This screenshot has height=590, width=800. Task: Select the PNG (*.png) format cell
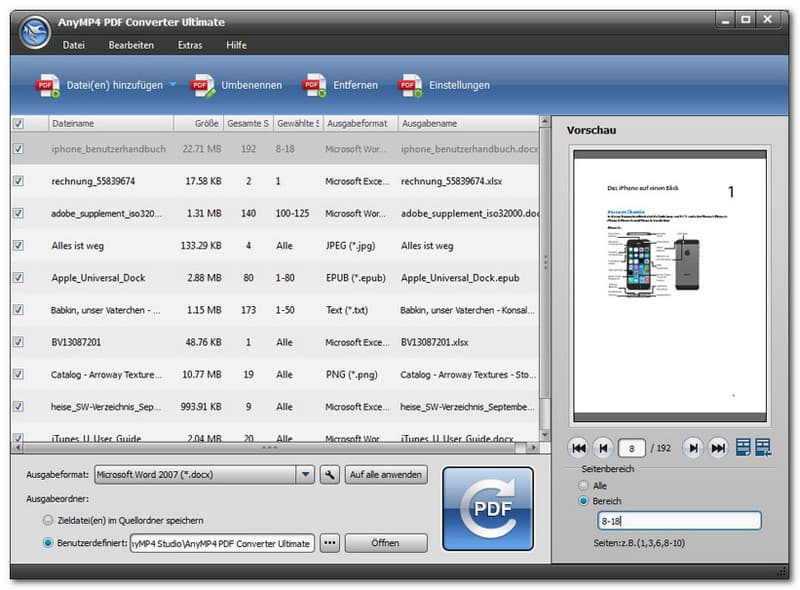pos(352,375)
